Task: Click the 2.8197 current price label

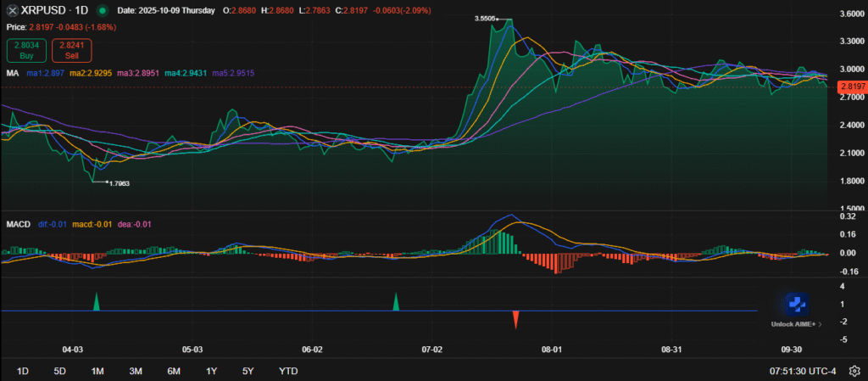Action: (850, 87)
